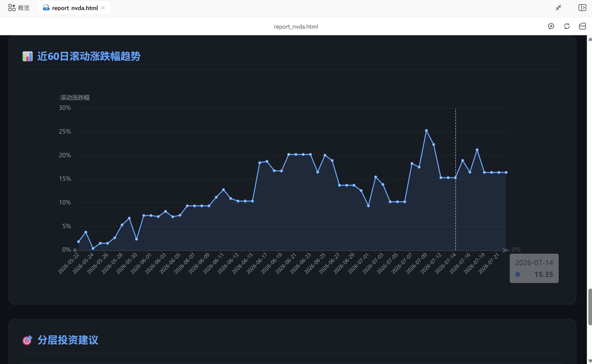This screenshot has height=364, width=592.
Task: Click the collapse arrows icon in the top bar
Action: (x=558, y=8)
